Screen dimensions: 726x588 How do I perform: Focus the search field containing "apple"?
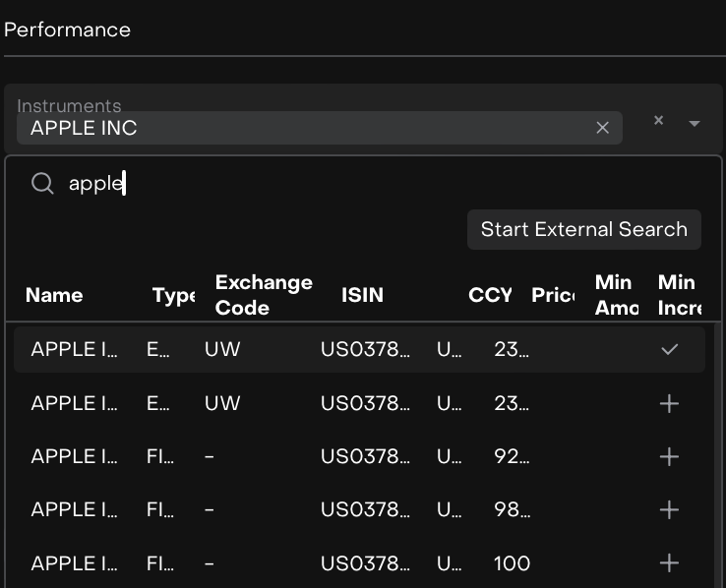coord(295,184)
